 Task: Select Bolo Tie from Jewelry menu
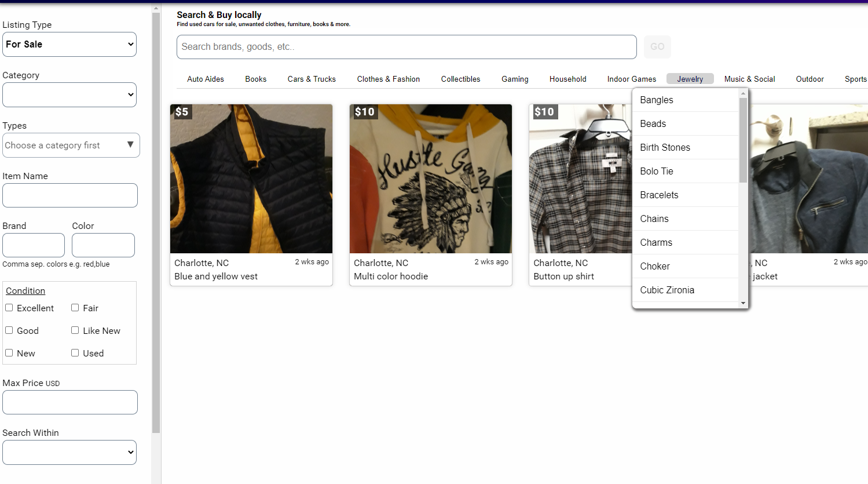coord(686,172)
